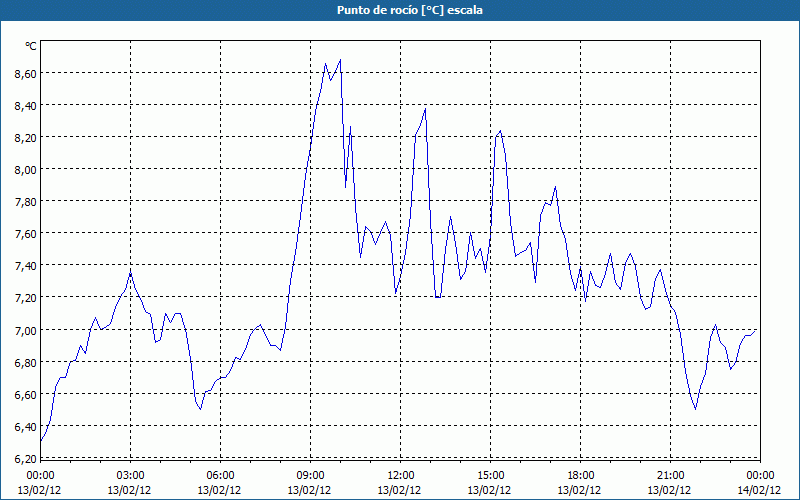Screen dimensions: 800x500
Task: Click the 14/02/12 date label
Action: point(759,490)
